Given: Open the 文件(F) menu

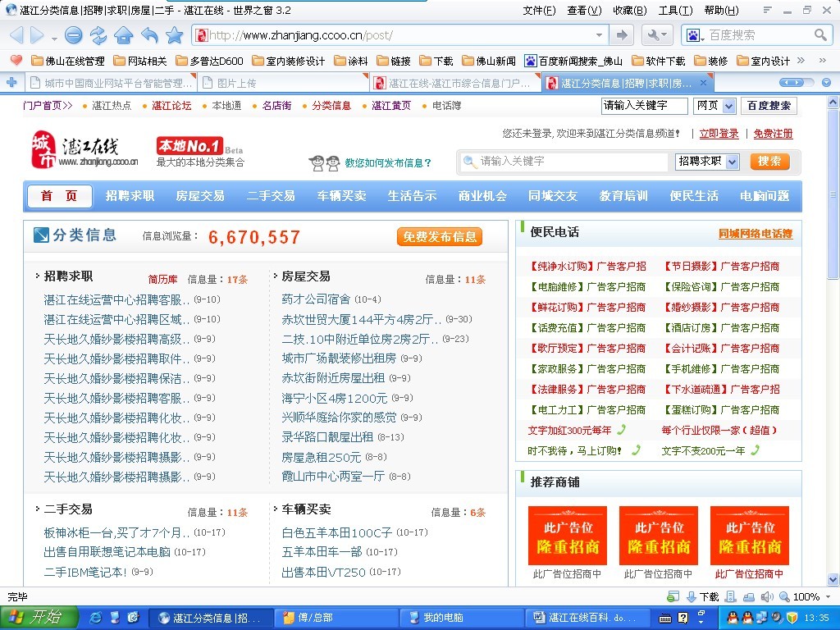Looking at the screenshot, I should [540, 10].
